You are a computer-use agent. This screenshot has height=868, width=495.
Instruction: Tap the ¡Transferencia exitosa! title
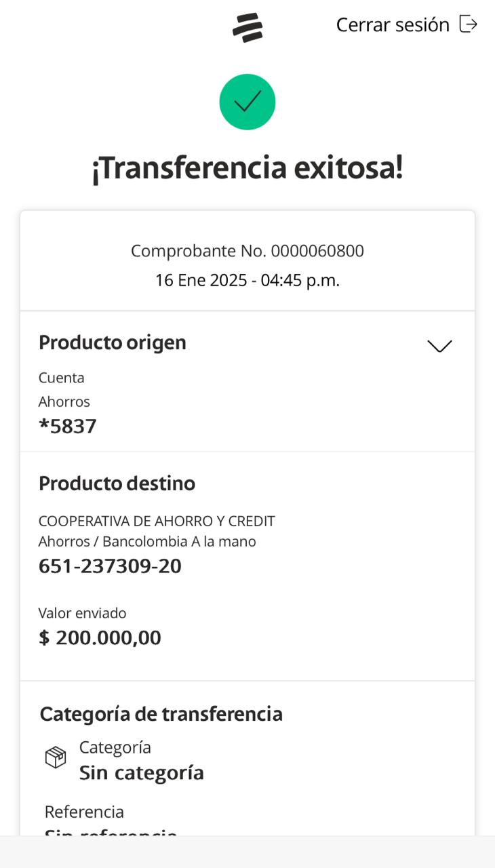[248, 167]
